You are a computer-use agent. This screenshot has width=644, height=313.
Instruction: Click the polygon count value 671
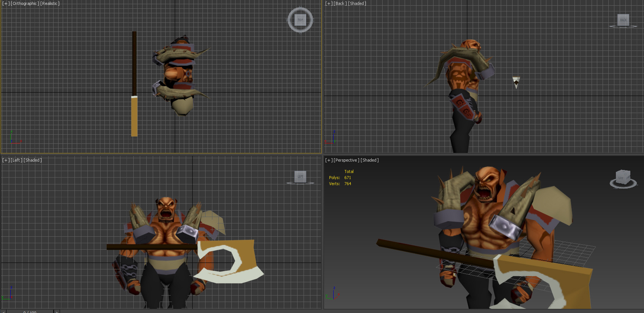pyautogui.click(x=348, y=178)
